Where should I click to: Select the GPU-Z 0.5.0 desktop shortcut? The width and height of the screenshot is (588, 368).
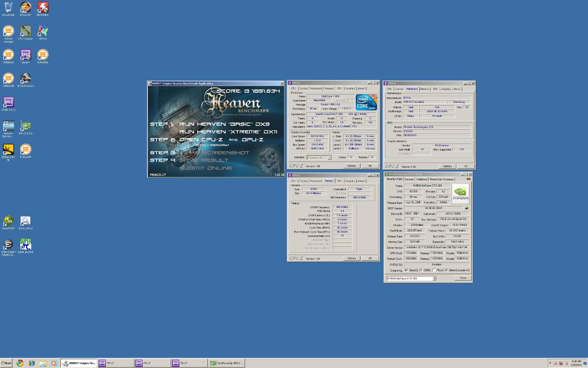point(25,127)
